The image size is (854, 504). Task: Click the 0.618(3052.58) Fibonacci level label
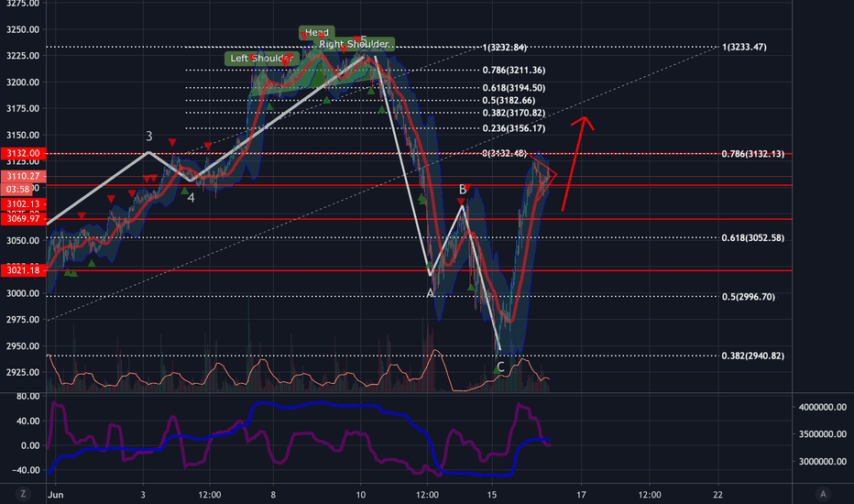tap(752, 237)
